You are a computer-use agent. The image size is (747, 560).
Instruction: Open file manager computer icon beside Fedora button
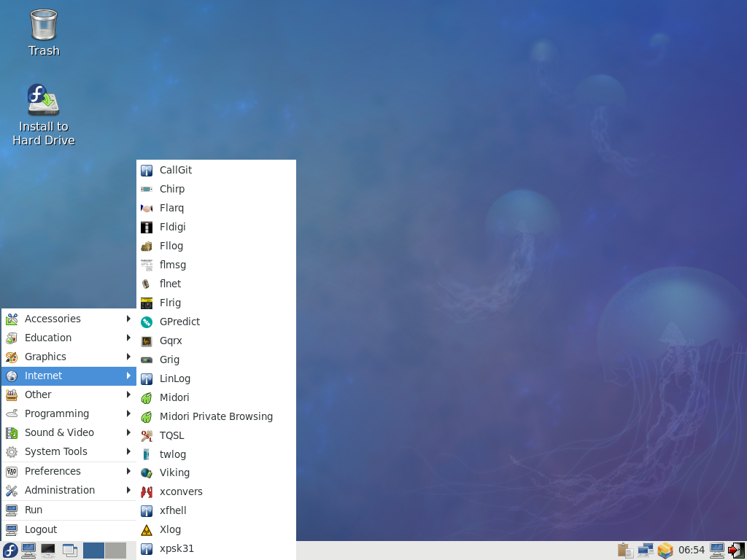[28, 551]
